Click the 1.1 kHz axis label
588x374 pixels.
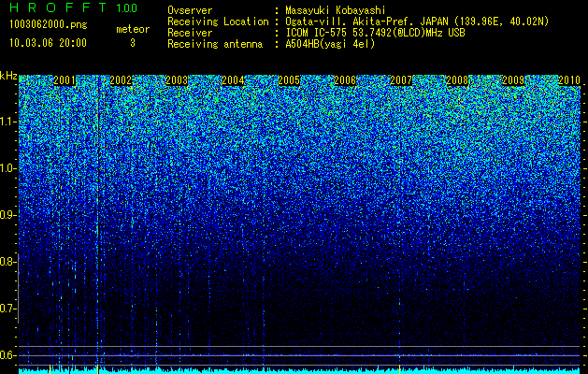pos(7,122)
